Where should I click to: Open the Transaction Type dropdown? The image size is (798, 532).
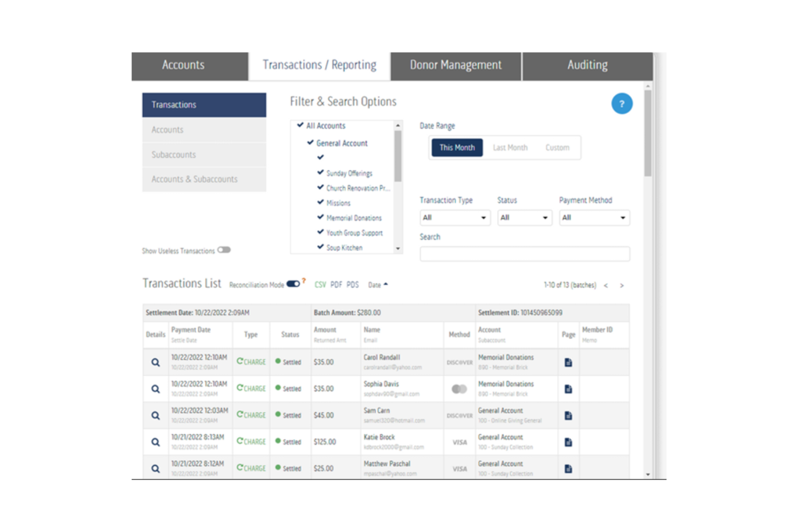(455, 218)
